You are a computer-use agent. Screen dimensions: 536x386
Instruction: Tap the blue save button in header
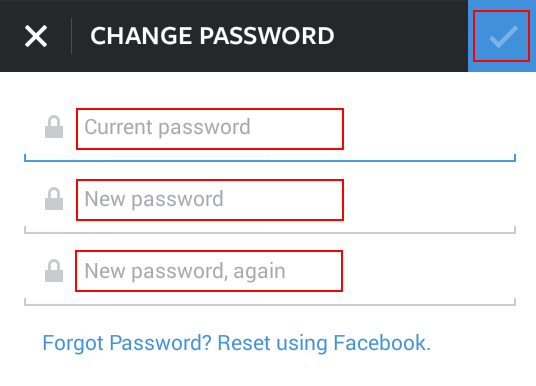coord(502,36)
